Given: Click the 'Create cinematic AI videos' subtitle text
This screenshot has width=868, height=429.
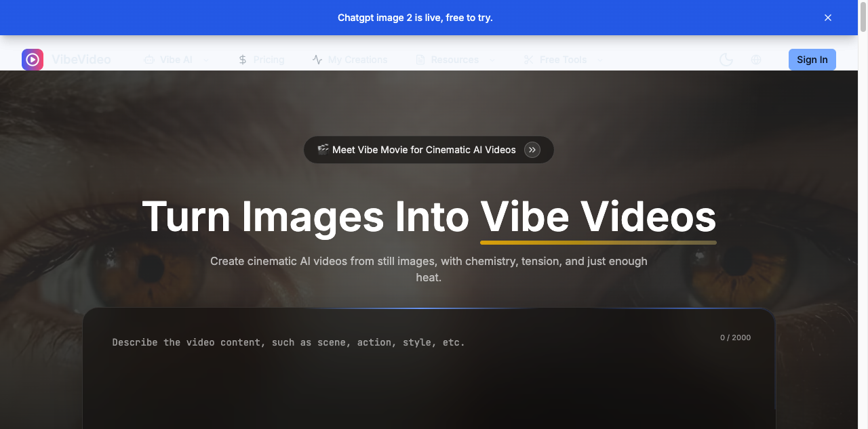Looking at the screenshot, I should 429,269.
